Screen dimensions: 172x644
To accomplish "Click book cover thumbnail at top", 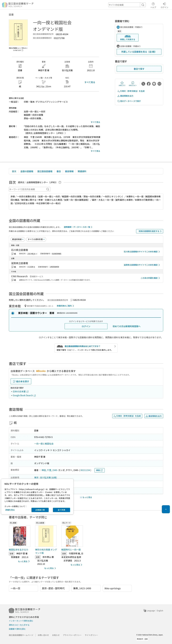I will coord(18,33).
